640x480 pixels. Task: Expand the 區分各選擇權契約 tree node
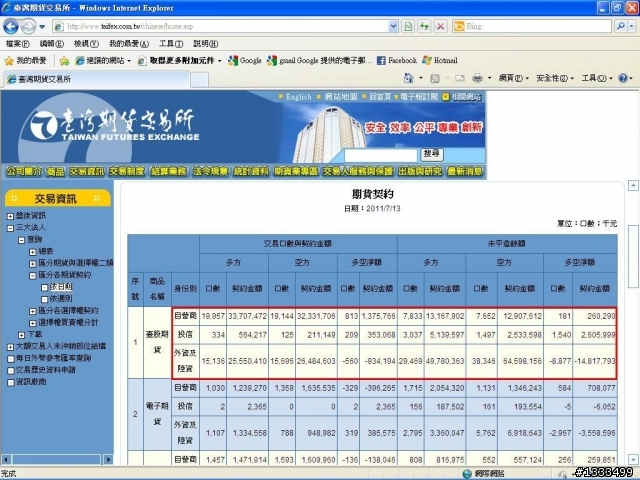33,311
